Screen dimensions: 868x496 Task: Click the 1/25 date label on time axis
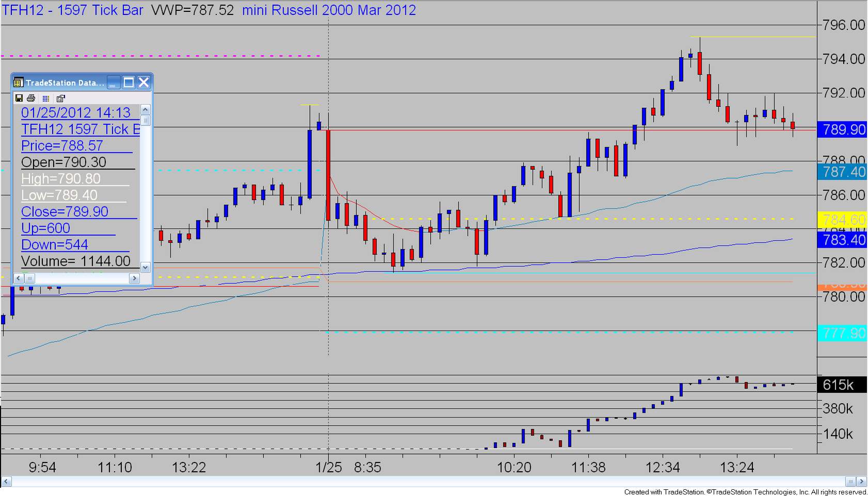pos(329,468)
